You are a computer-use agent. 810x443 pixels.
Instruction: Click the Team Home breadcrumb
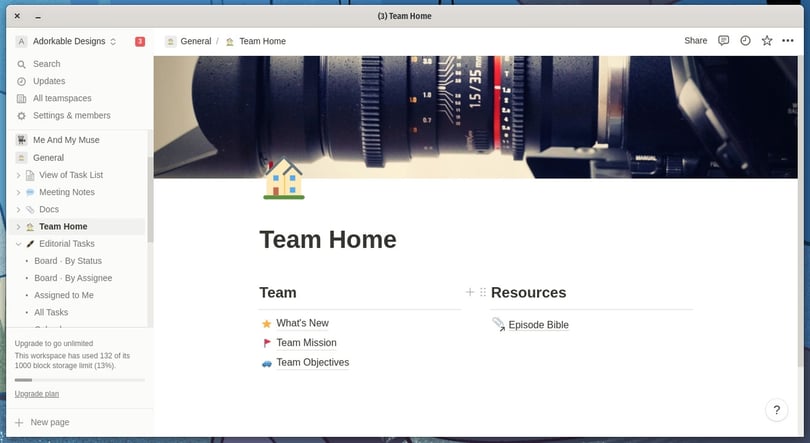[262, 41]
